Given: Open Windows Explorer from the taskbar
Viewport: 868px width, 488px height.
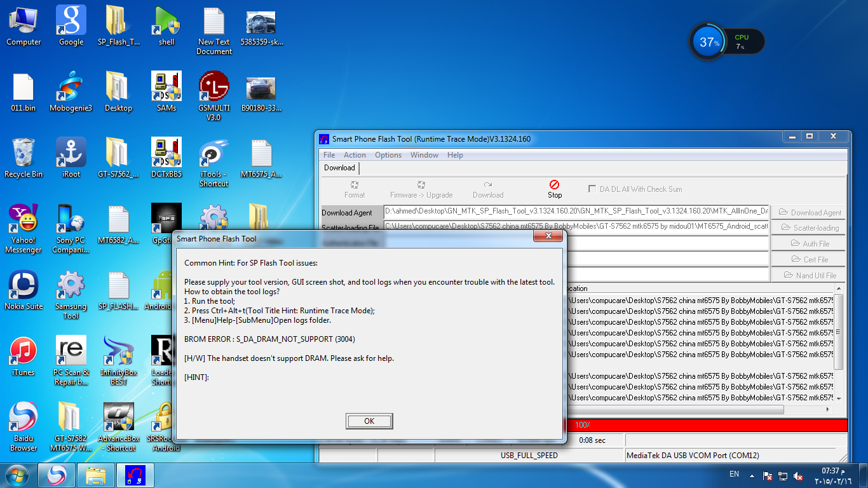Looking at the screenshot, I should 96,475.
